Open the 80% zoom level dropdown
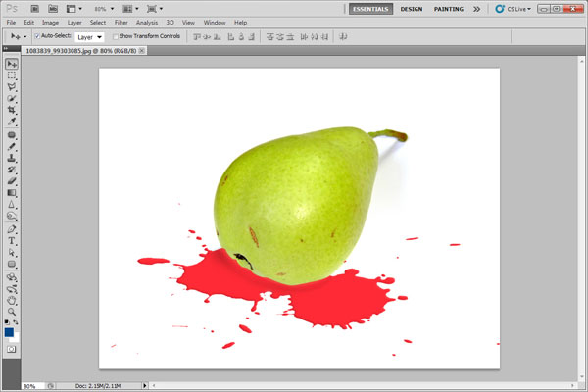588x392 pixels. 103,8
